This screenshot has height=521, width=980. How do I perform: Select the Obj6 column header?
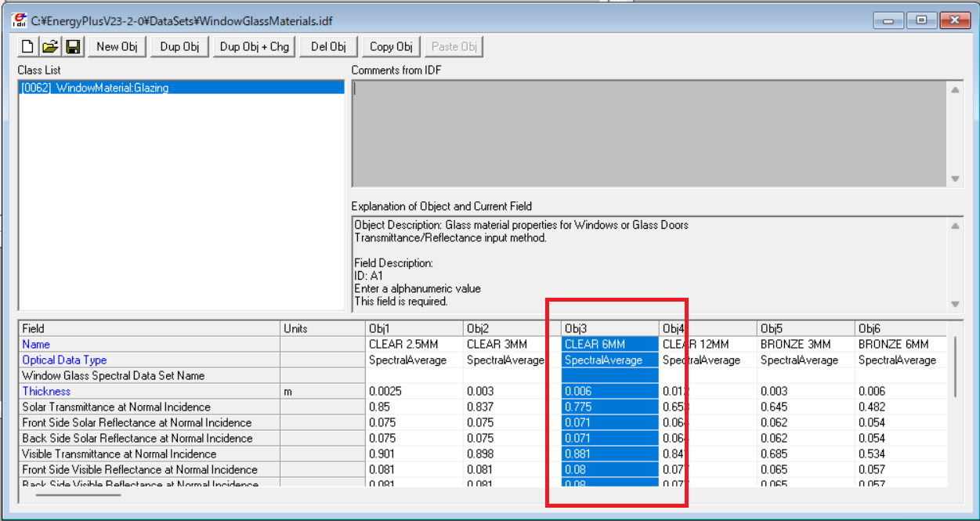click(x=901, y=328)
